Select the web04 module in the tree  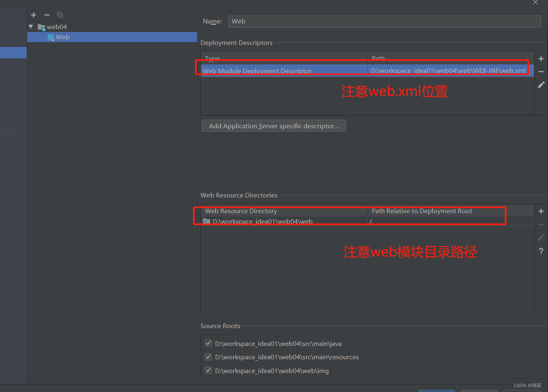[x=57, y=27]
